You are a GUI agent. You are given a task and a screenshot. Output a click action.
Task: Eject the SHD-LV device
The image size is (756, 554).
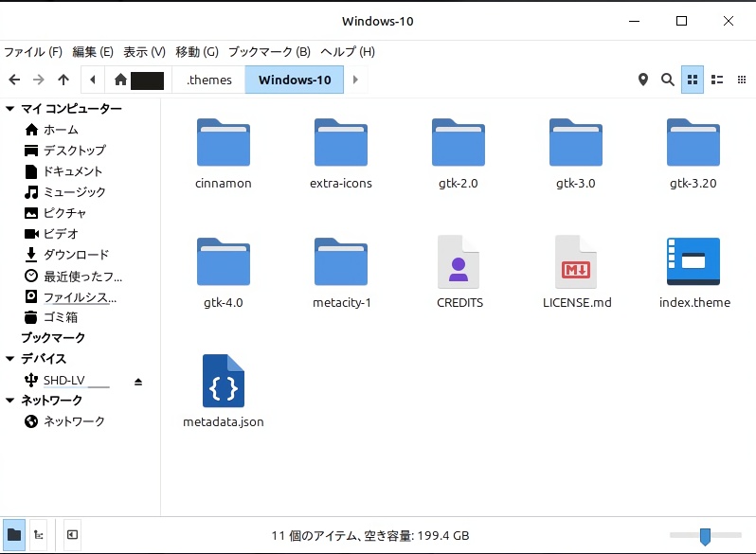point(138,382)
